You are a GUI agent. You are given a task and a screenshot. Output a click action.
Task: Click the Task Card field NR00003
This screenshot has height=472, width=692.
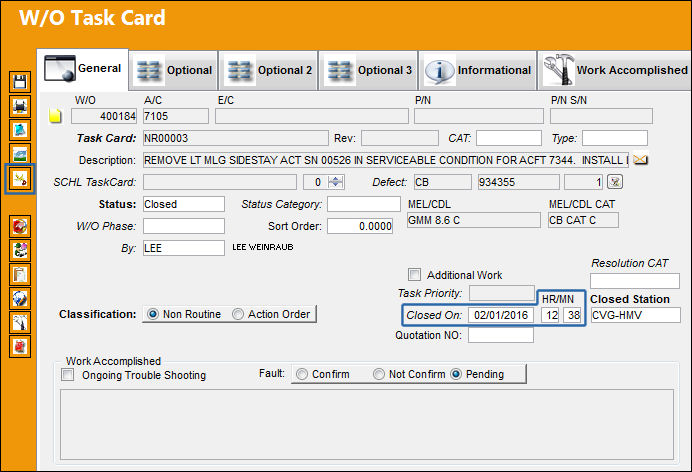pyautogui.click(x=236, y=138)
